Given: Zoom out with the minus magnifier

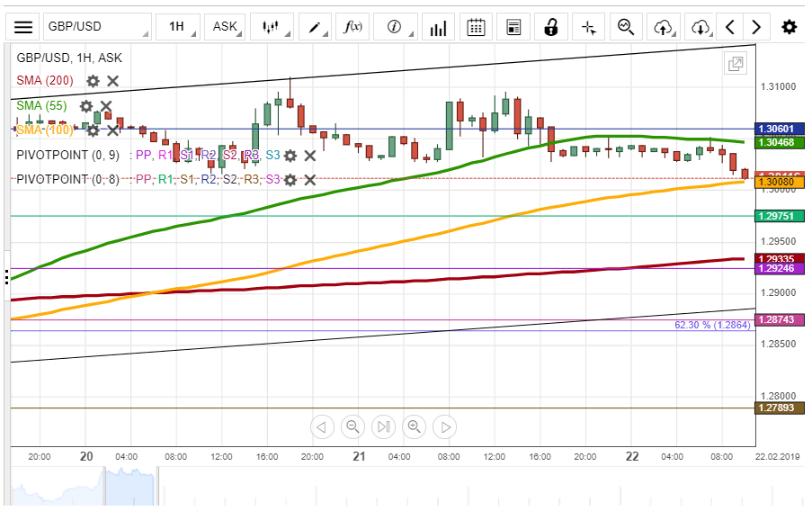Looking at the screenshot, I should [x=352, y=427].
